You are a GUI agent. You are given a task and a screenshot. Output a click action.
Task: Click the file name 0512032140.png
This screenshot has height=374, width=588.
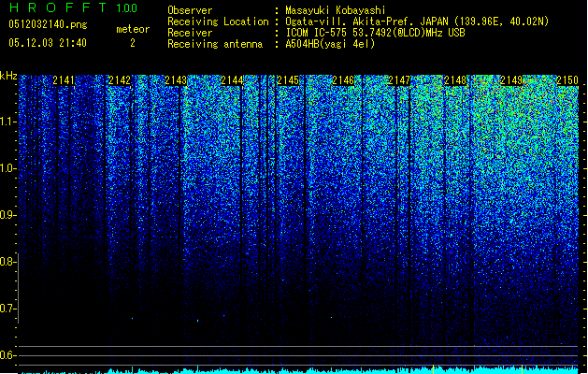tap(48, 24)
